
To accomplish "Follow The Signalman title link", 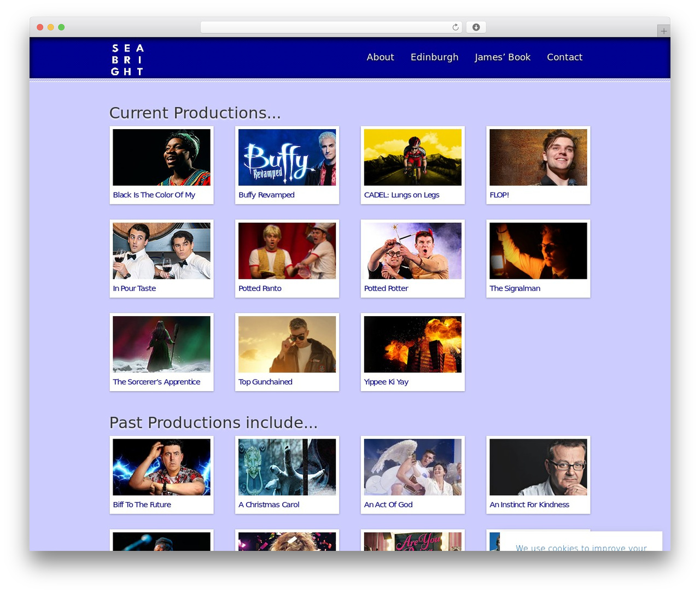I will pyautogui.click(x=515, y=288).
